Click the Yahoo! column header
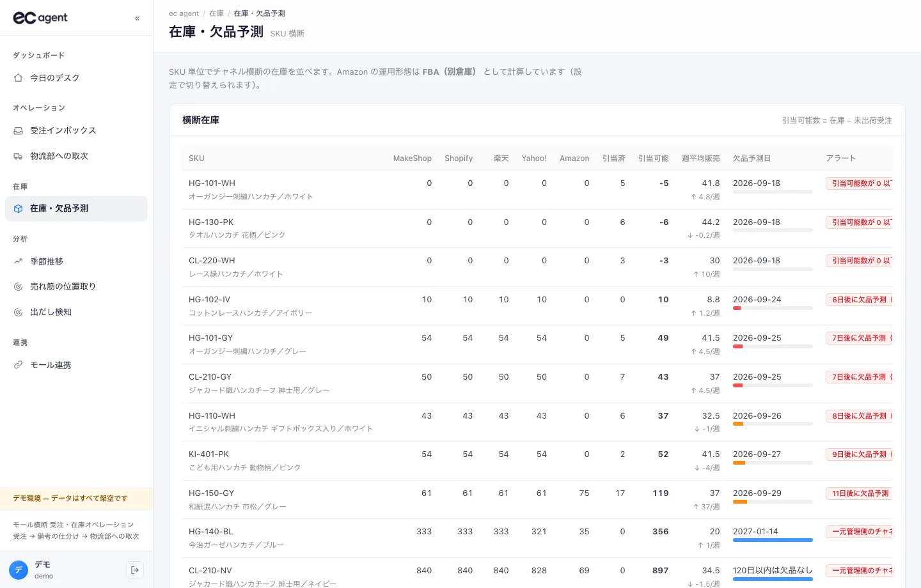 pos(534,159)
